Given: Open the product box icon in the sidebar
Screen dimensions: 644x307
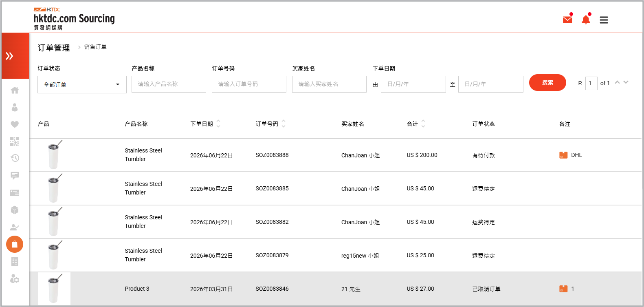Looking at the screenshot, I should pyautogui.click(x=15, y=210).
